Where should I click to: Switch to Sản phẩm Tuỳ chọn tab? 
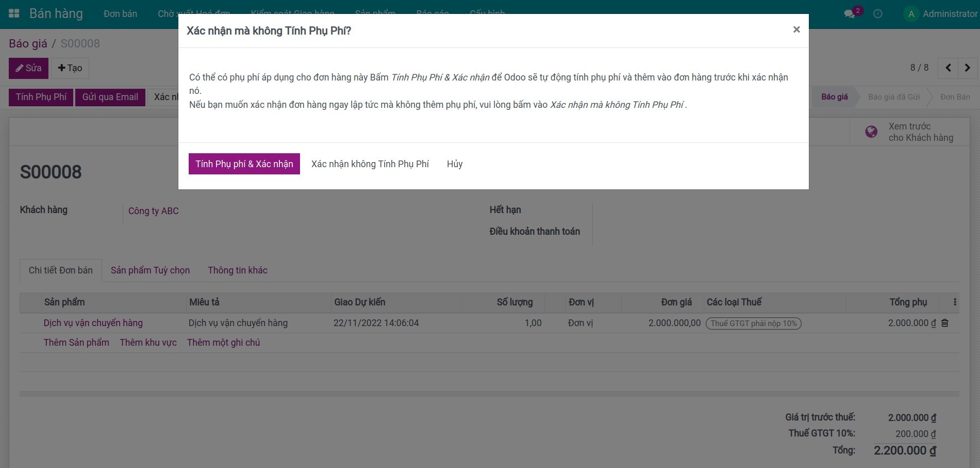tap(150, 270)
